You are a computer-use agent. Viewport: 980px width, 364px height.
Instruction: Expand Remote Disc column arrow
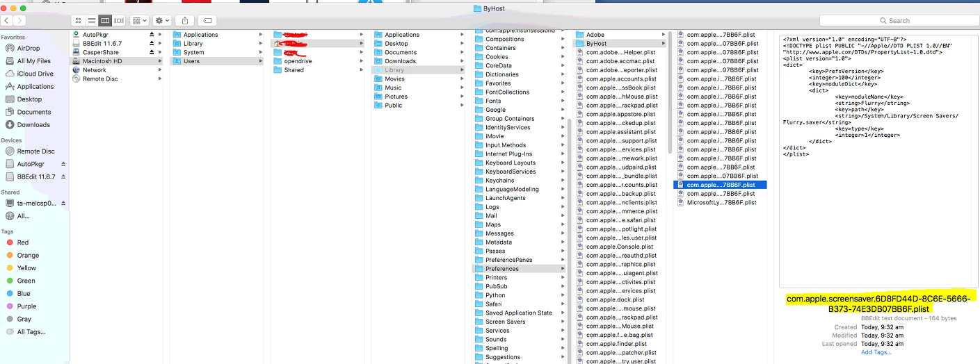tap(160, 79)
